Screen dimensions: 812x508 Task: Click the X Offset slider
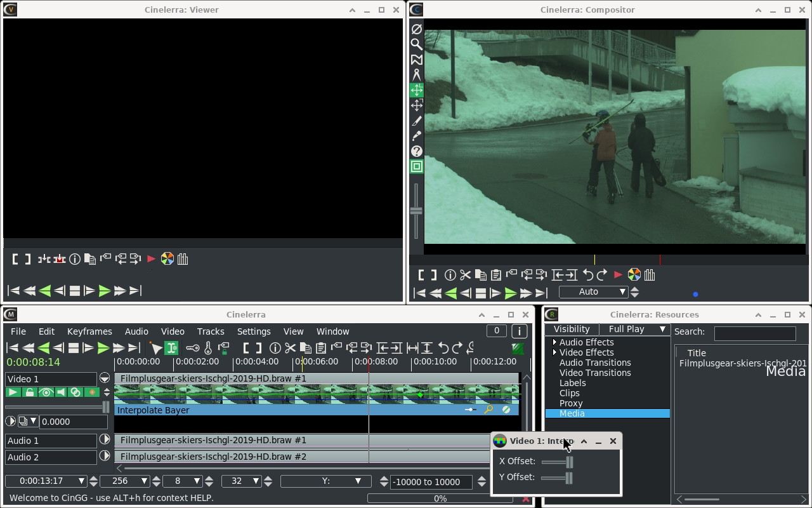pyautogui.click(x=558, y=462)
